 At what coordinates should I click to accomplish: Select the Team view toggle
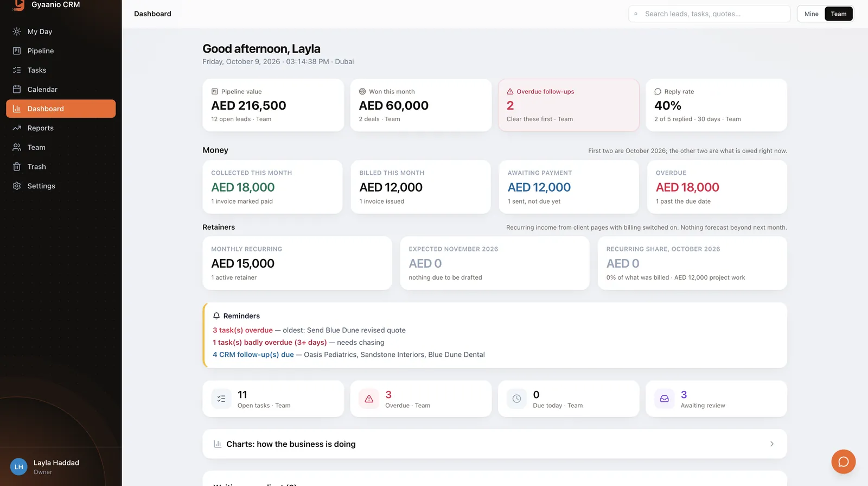[839, 14]
